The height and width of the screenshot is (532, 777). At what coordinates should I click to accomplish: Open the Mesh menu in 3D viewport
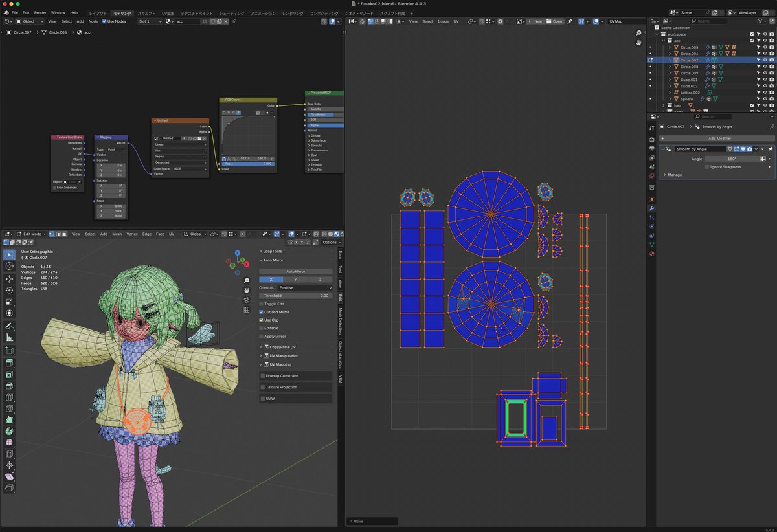point(117,234)
